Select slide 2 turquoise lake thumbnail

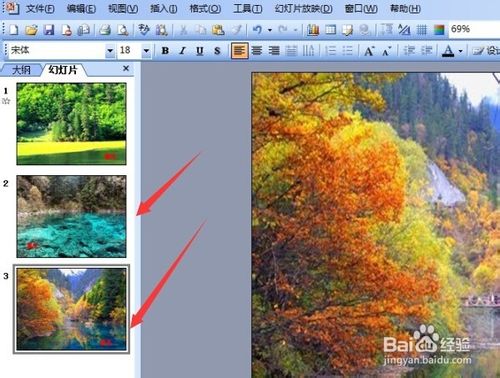click(71, 216)
